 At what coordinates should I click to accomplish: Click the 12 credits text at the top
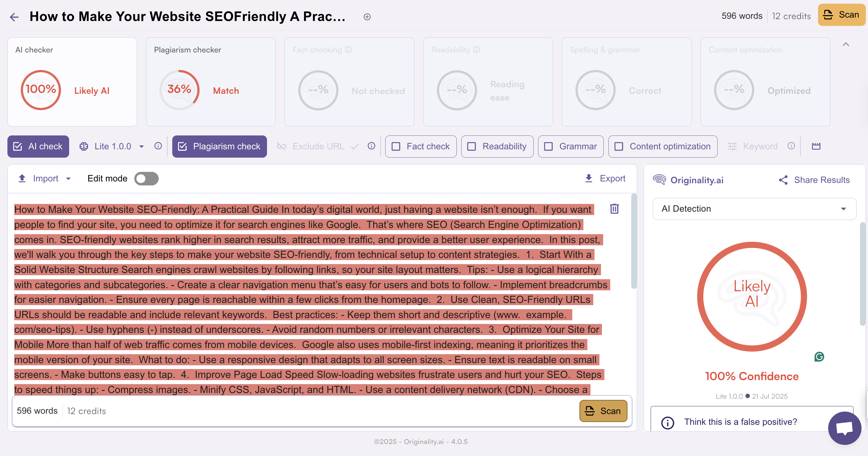791,16
